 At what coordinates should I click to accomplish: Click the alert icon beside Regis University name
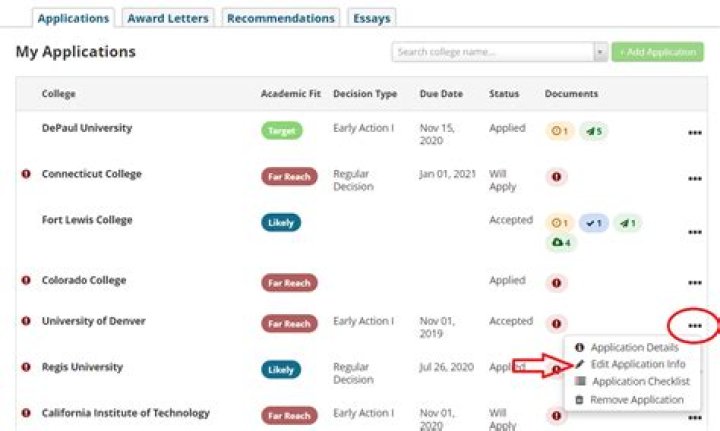26,367
